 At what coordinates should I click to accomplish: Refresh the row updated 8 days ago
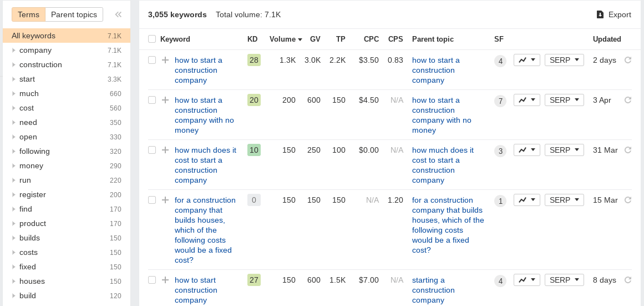[x=627, y=280]
